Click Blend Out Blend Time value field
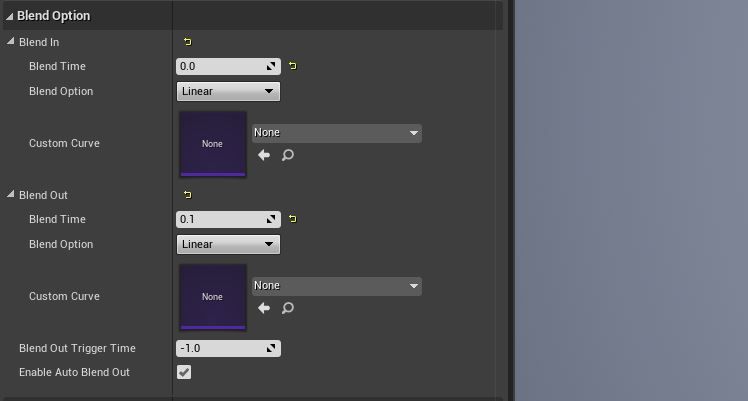Viewport: 748px width, 401px height. (229, 219)
